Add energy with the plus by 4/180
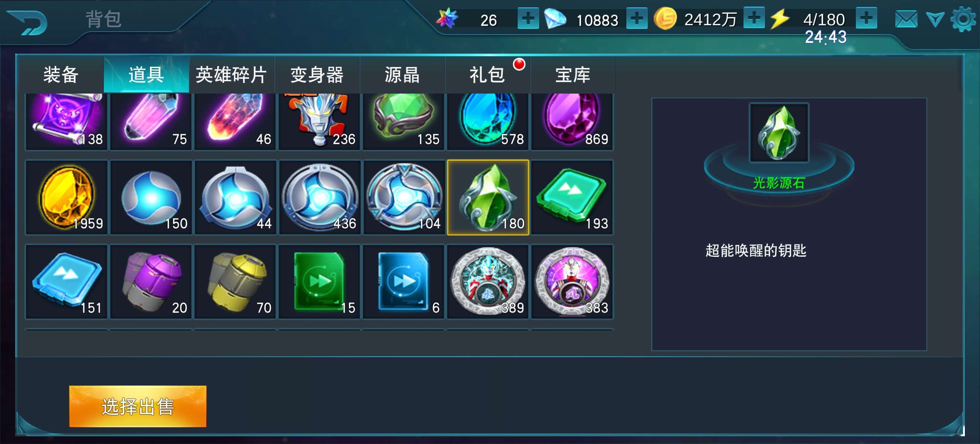Screen dimensions: 980x444 (x=866, y=18)
